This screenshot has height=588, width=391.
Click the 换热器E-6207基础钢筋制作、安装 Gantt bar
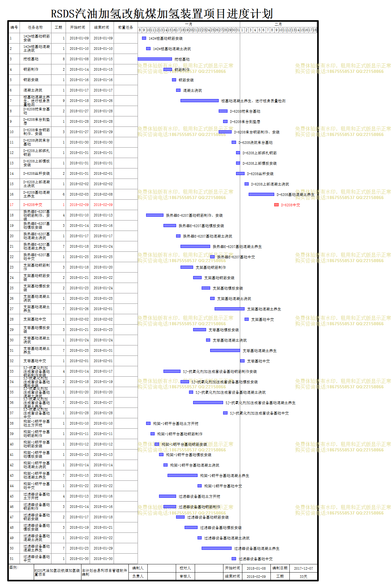(x=155, y=215)
